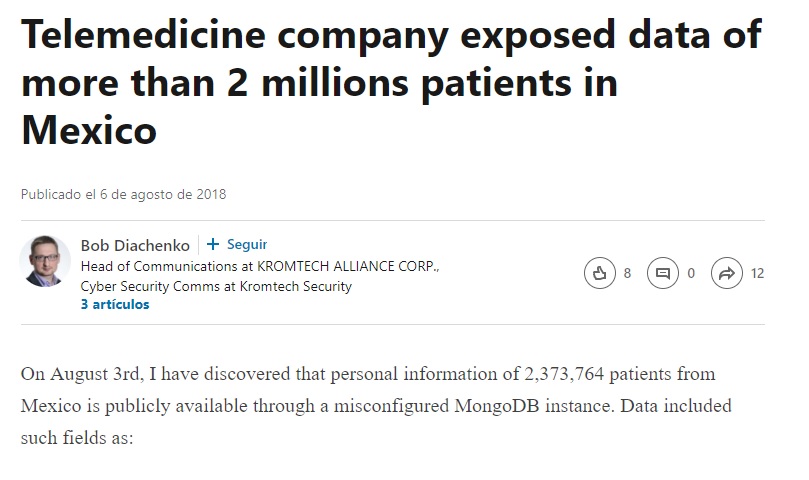The height and width of the screenshot is (480, 809).
Task: Click the like count 8
Action: 627,273
